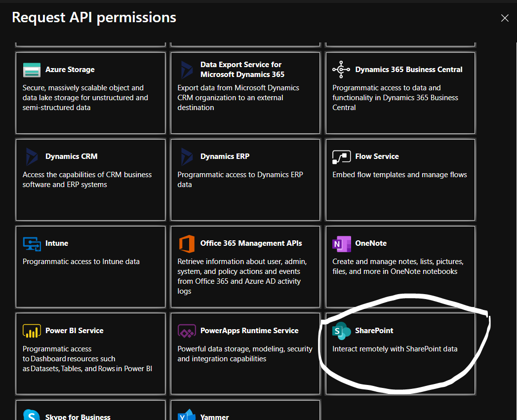Click the Intune monitor icon

pyautogui.click(x=32, y=244)
